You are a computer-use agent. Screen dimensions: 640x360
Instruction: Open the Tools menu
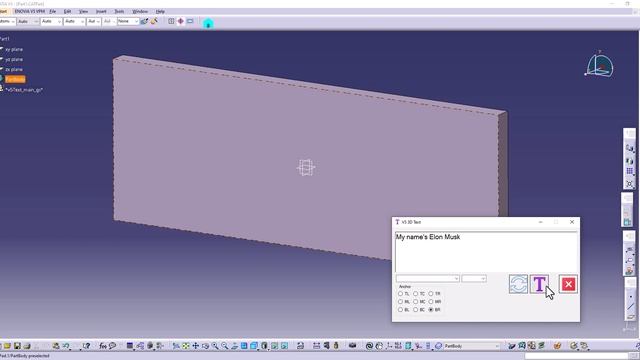point(119,11)
